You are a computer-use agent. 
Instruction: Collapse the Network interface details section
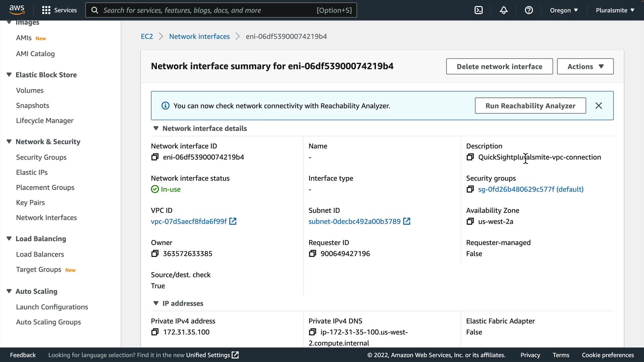point(156,128)
